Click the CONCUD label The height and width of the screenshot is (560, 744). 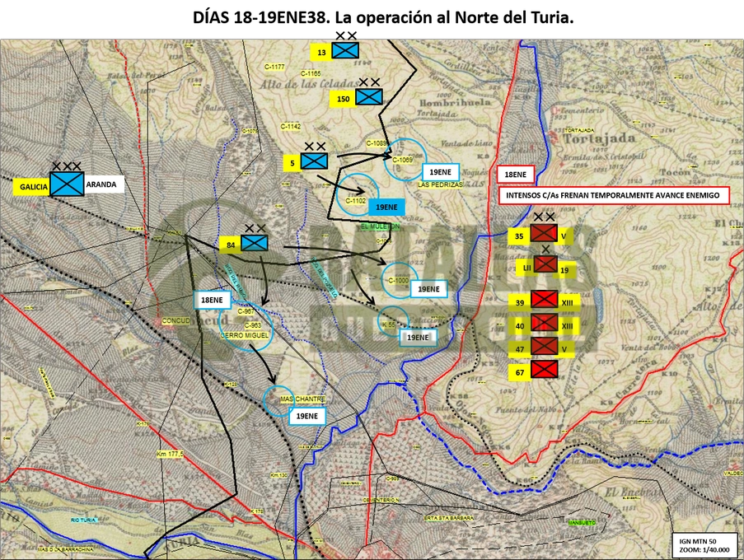coord(176,321)
